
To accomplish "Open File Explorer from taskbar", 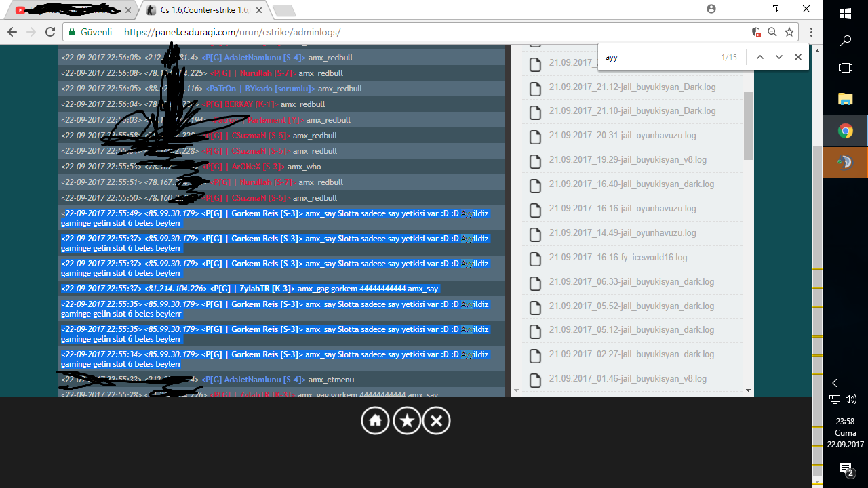I will [846, 99].
